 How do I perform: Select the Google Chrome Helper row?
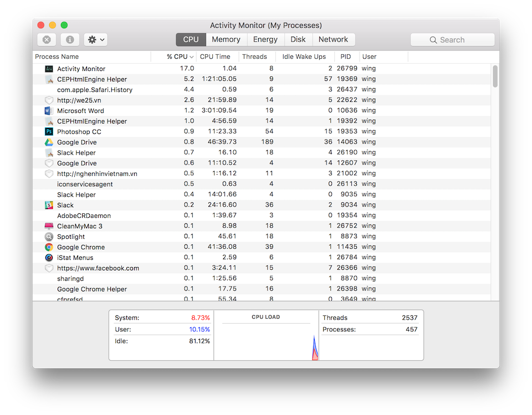[x=262, y=289]
